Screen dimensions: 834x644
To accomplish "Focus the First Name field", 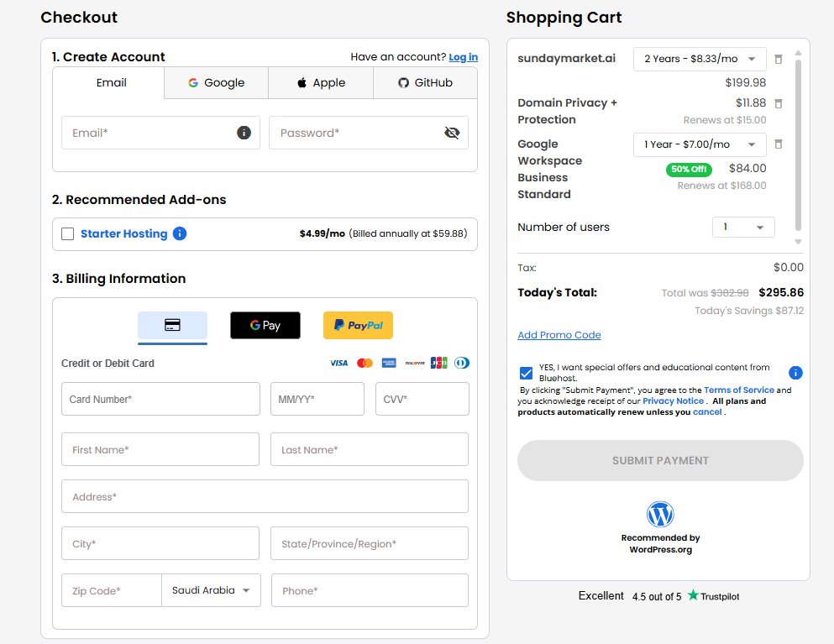I will click(160, 449).
